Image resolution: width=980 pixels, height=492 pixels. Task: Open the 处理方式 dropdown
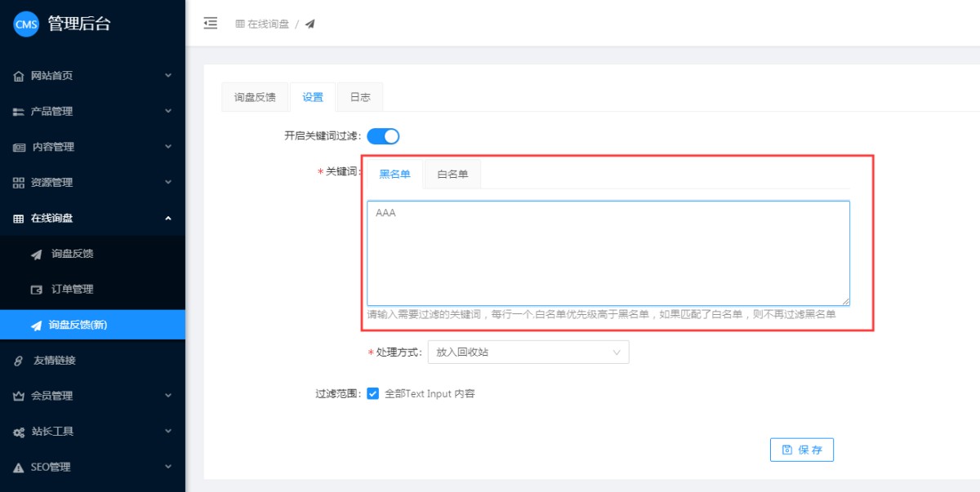coord(528,352)
